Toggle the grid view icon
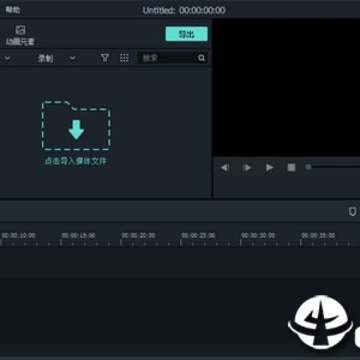This screenshot has height=360, width=360. tap(124, 58)
